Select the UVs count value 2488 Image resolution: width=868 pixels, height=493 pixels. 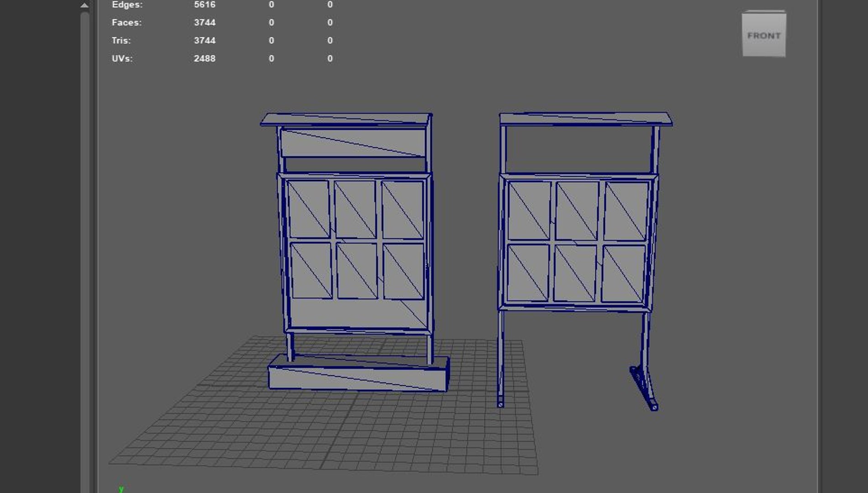coord(205,58)
